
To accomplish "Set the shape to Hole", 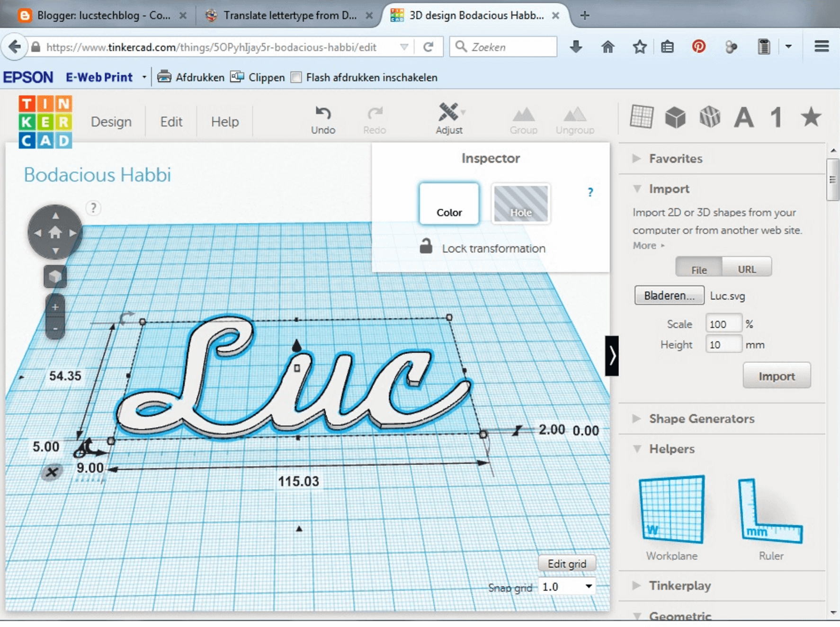I will click(521, 204).
